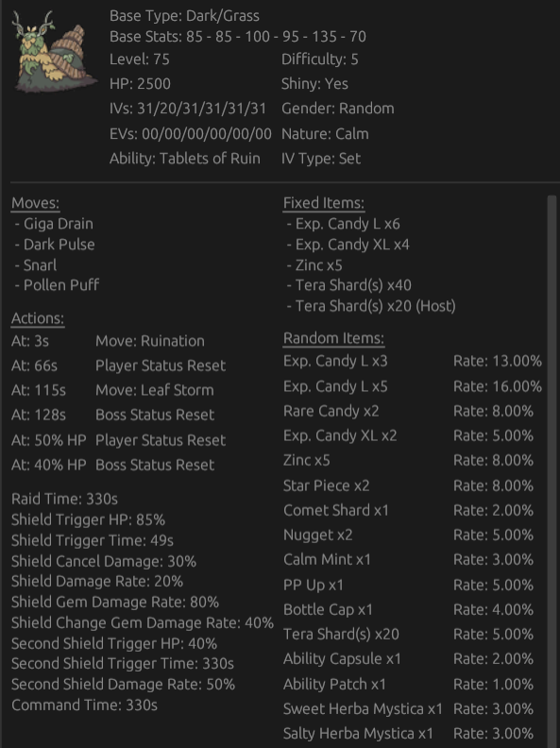Select the Tera Shard(s) x20 (Host) item
Screen dimensions: 560x748
[371, 306]
